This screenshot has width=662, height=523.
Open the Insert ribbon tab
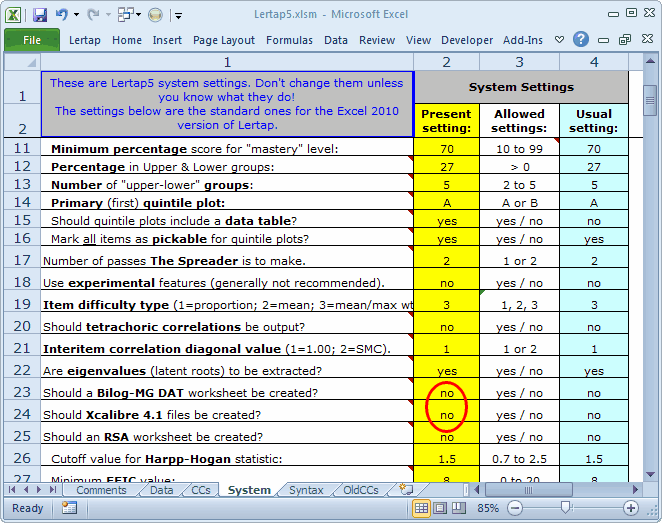pos(167,40)
